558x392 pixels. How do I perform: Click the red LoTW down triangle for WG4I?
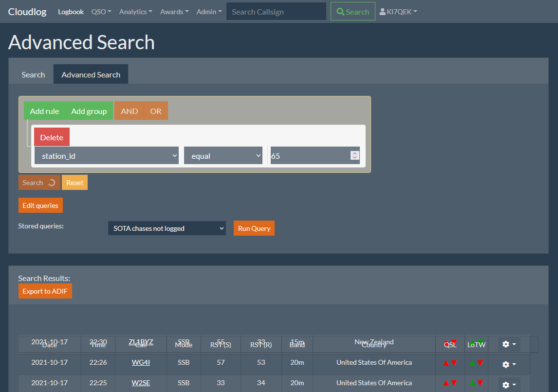[480, 364]
